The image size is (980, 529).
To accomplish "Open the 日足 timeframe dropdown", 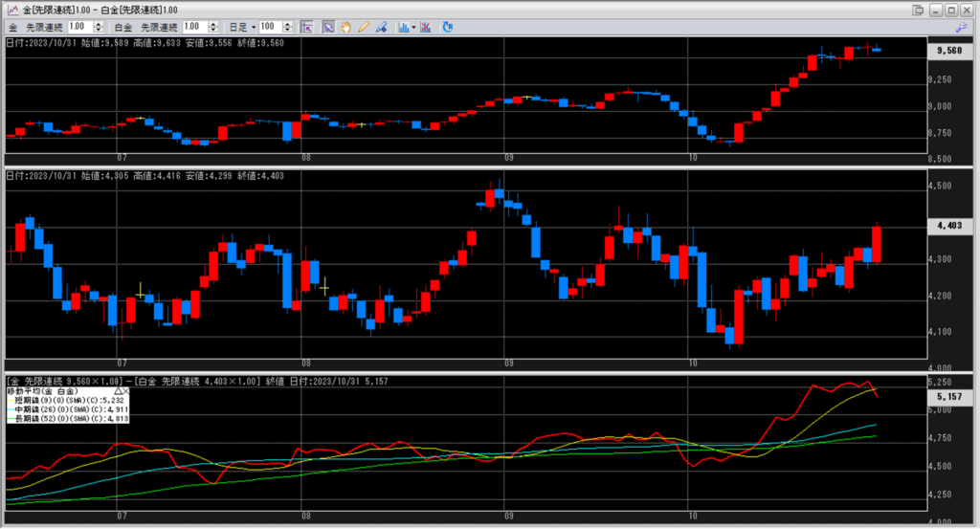I will pos(244,27).
